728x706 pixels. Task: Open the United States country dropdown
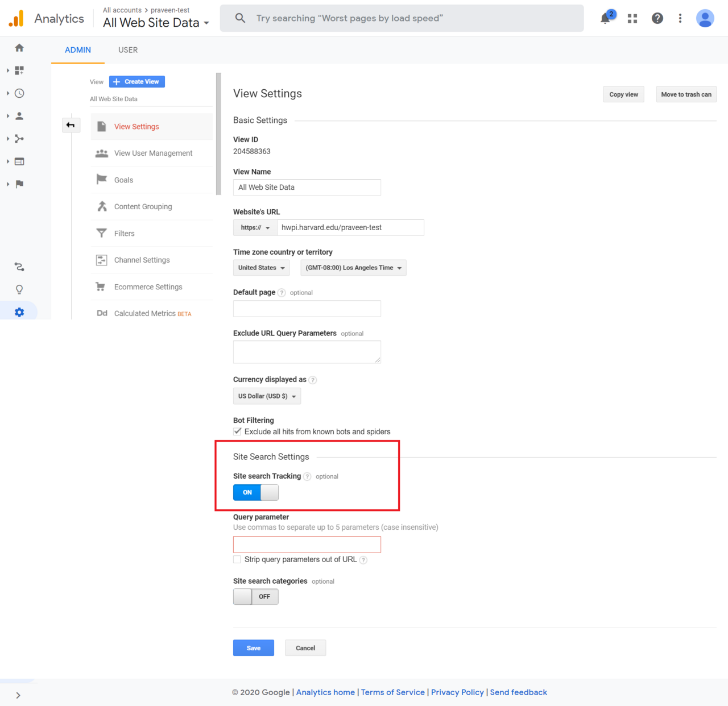pyautogui.click(x=261, y=268)
